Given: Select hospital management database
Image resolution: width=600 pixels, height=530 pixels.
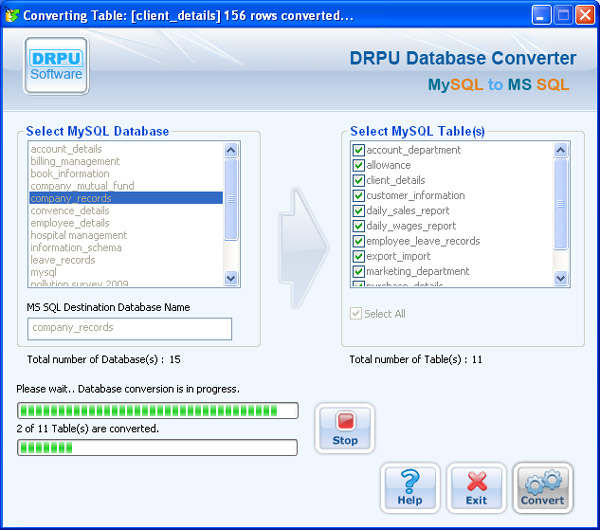Looking at the screenshot, I should coord(126,235).
